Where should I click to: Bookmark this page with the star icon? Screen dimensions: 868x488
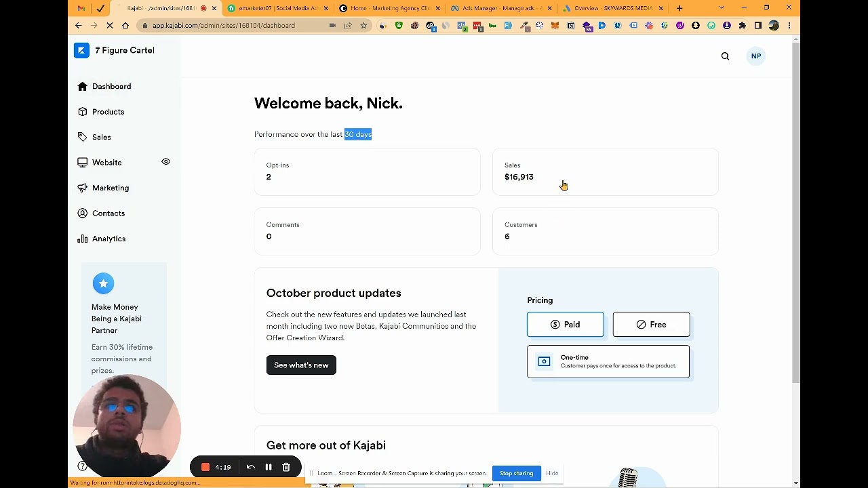[363, 25]
